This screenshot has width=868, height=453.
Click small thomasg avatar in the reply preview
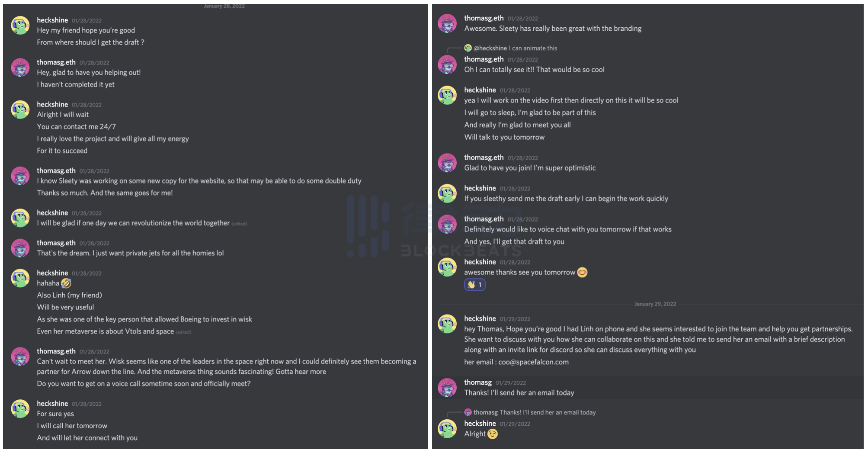coord(468,412)
